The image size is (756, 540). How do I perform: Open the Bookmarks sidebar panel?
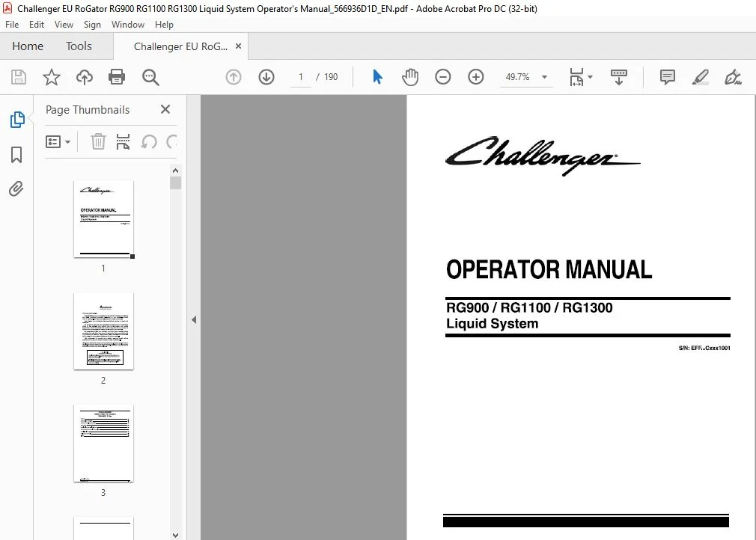16,155
